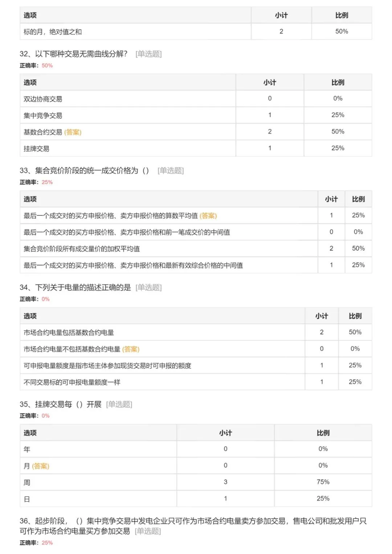Click the 周 option row showing 75%
The image size is (392, 554).
196,483
